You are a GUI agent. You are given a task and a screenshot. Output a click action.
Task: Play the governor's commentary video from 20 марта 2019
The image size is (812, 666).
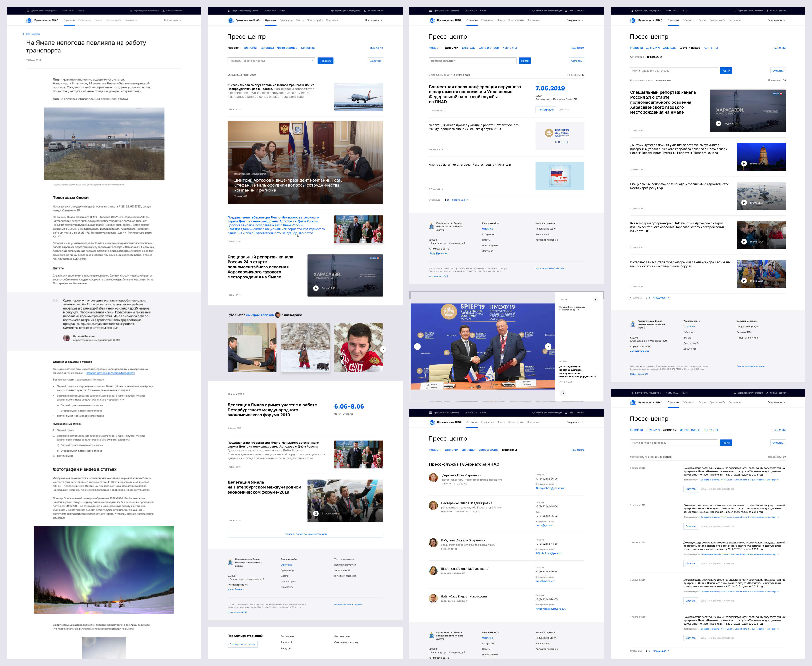pos(744,242)
